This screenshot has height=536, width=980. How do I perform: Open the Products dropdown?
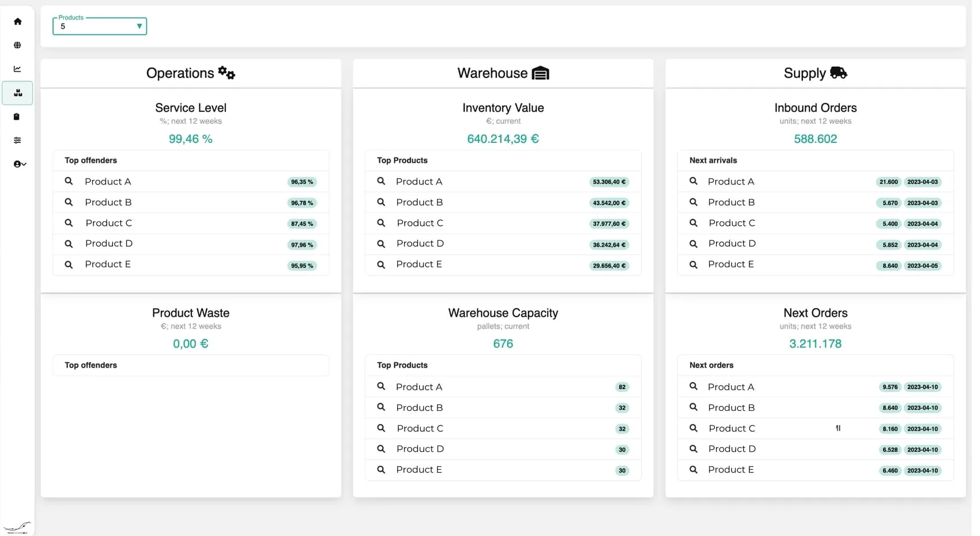point(99,26)
